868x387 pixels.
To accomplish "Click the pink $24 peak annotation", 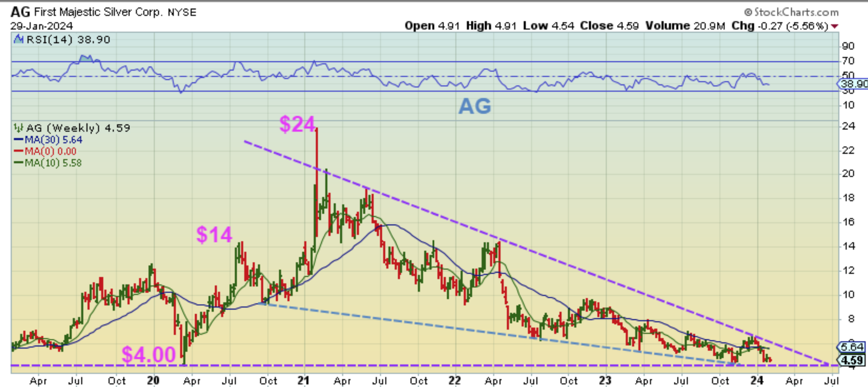I will point(297,124).
